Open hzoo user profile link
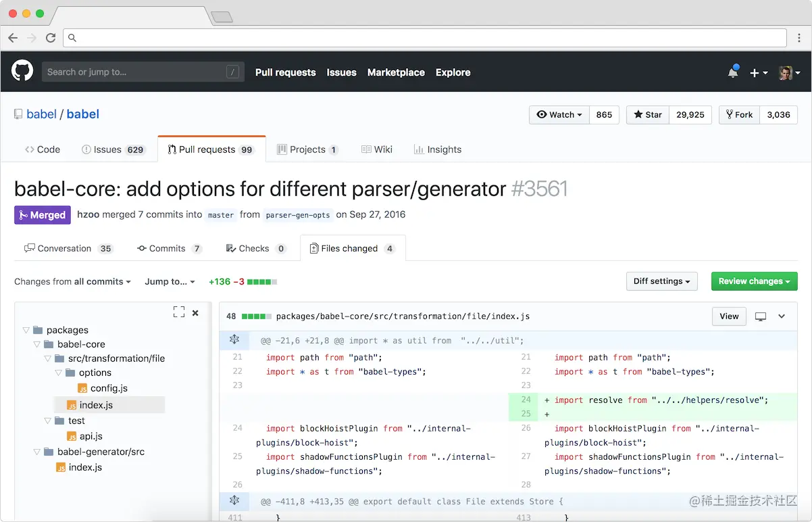 click(89, 214)
